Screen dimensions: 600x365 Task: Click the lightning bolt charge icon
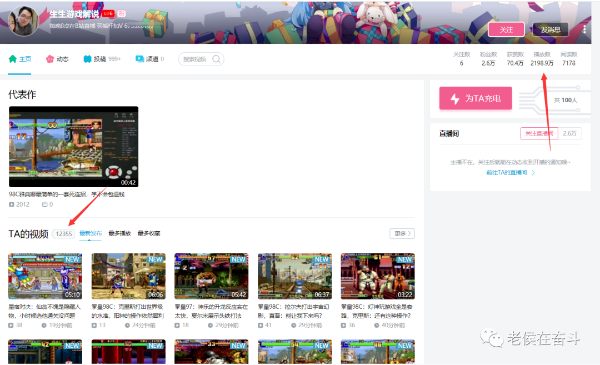(455, 99)
